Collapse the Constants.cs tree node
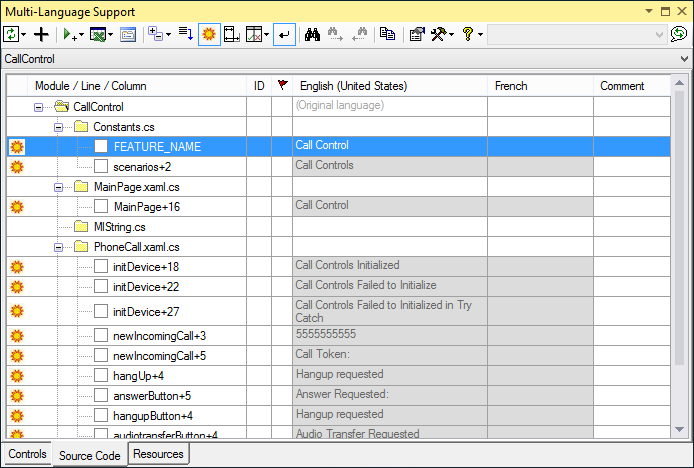This screenshot has height=468, width=694. pyautogui.click(x=58, y=127)
